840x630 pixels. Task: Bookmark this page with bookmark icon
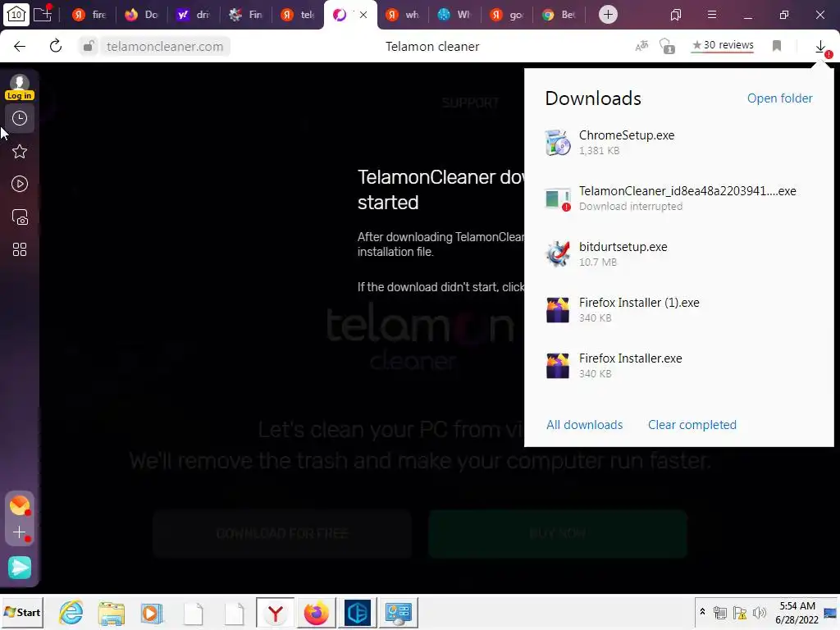pos(777,46)
